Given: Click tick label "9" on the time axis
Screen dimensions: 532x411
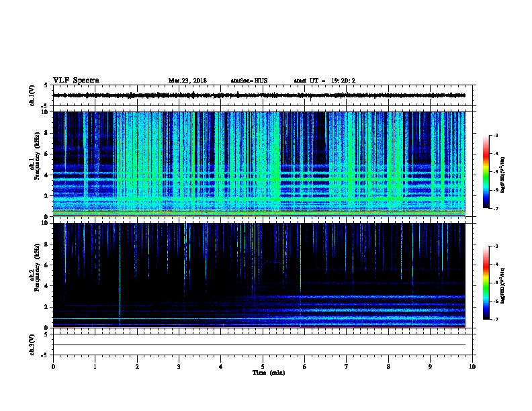Looking at the screenshot, I should click(x=430, y=367).
